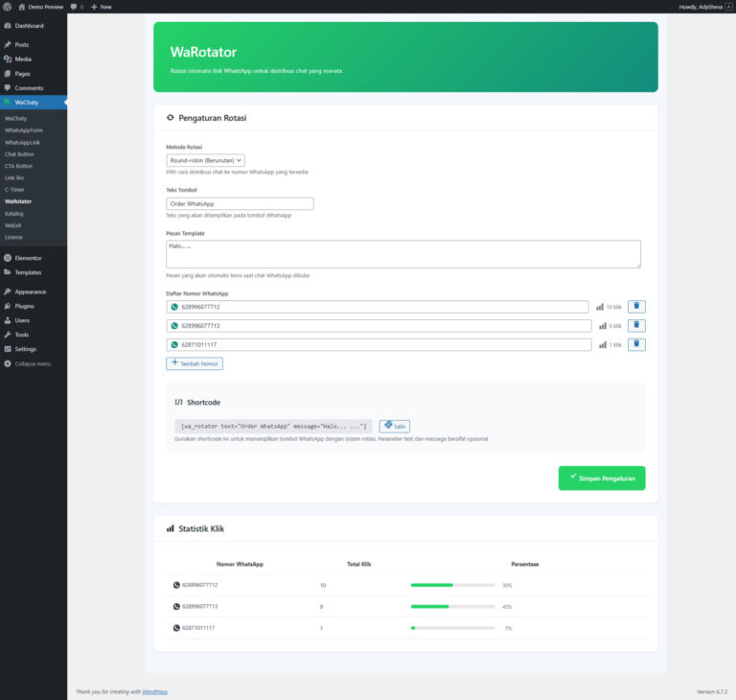Screen dimensions: 736x700
Task: Click the 5% progress bar for 62871011117
Action: (x=452, y=628)
